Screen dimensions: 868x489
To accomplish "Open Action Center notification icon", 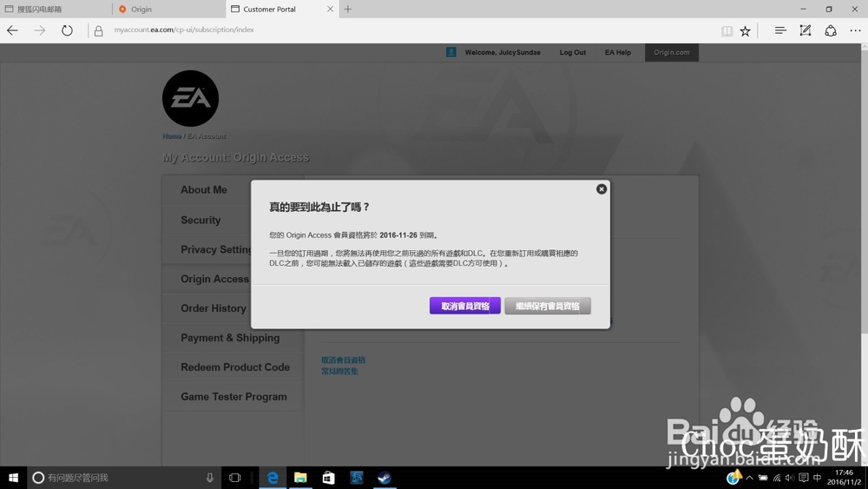I will tap(804, 478).
